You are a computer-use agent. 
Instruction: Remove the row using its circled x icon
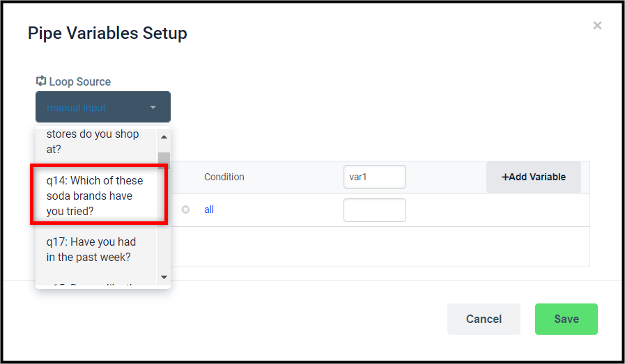click(186, 209)
